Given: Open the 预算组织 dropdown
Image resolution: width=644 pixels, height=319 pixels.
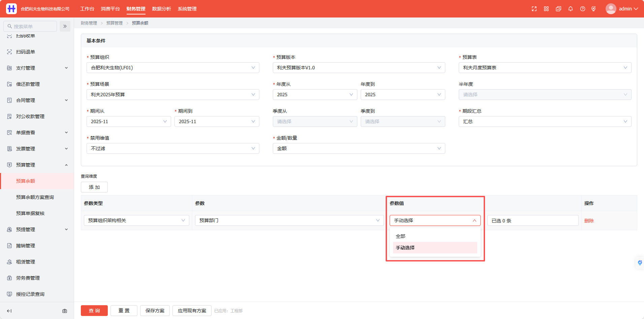Looking at the screenshot, I should 173,68.
